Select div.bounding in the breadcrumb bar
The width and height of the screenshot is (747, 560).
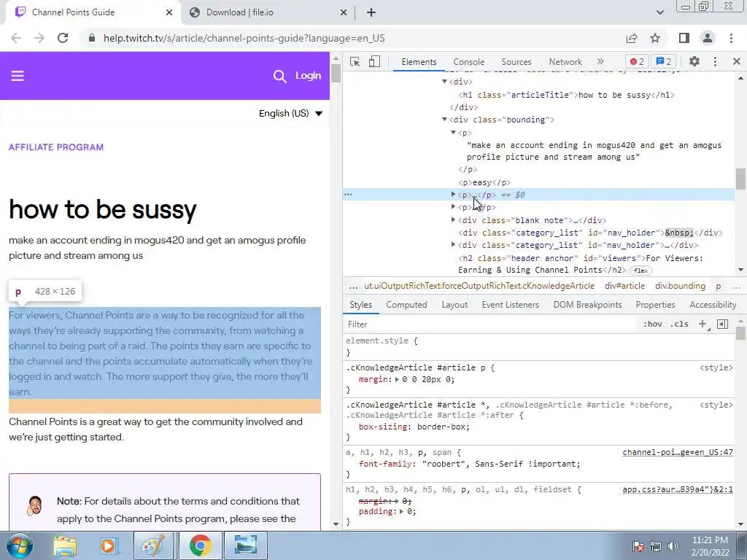[x=680, y=286]
